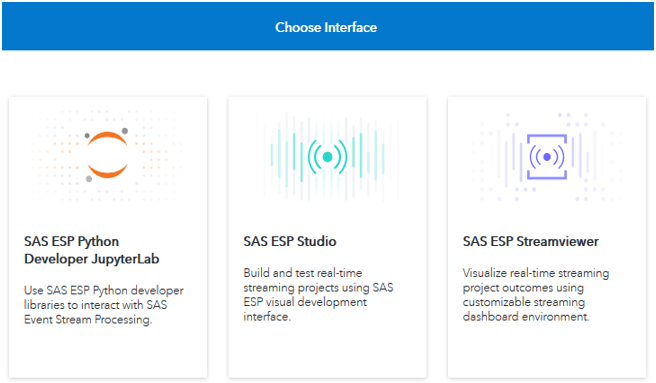Image resolution: width=656 pixels, height=383 pixels.
Task: Click the teal waveform bars left of the Studio icon
Action: coord(287,157)
